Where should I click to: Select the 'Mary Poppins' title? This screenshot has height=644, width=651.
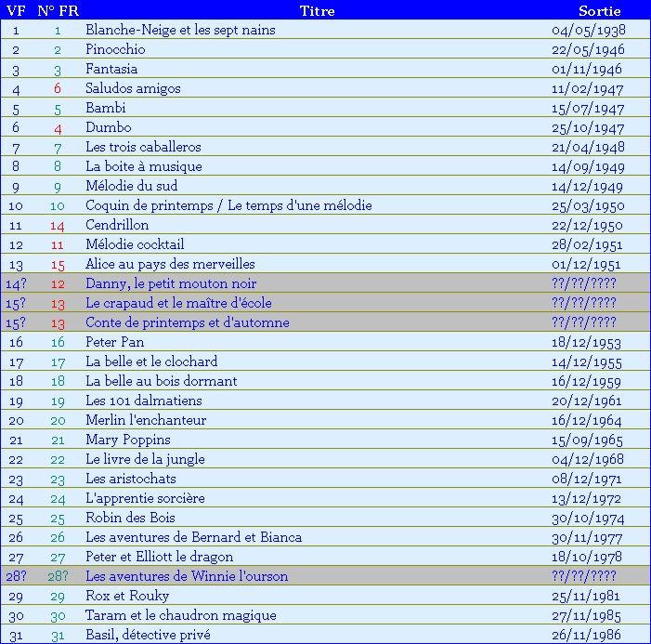[x=128, y=440]
